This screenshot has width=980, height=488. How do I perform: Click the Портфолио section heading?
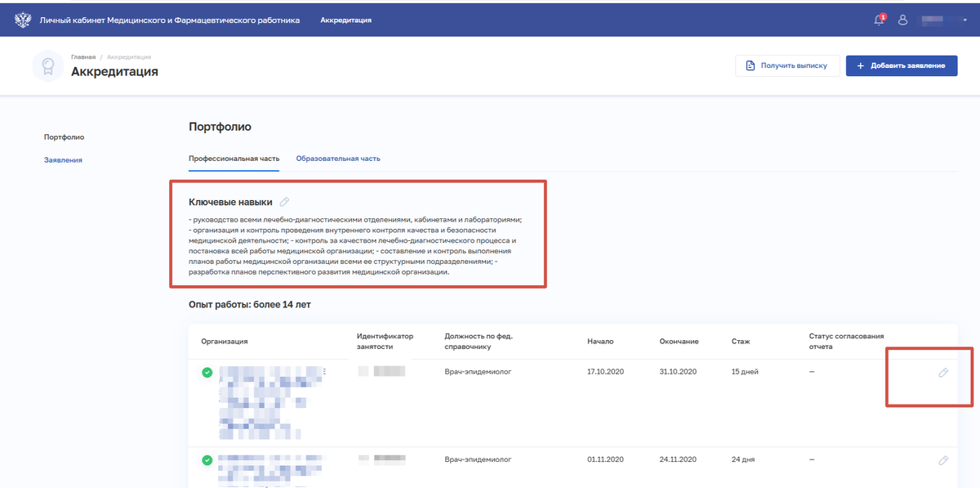click(x=220, y=128)
